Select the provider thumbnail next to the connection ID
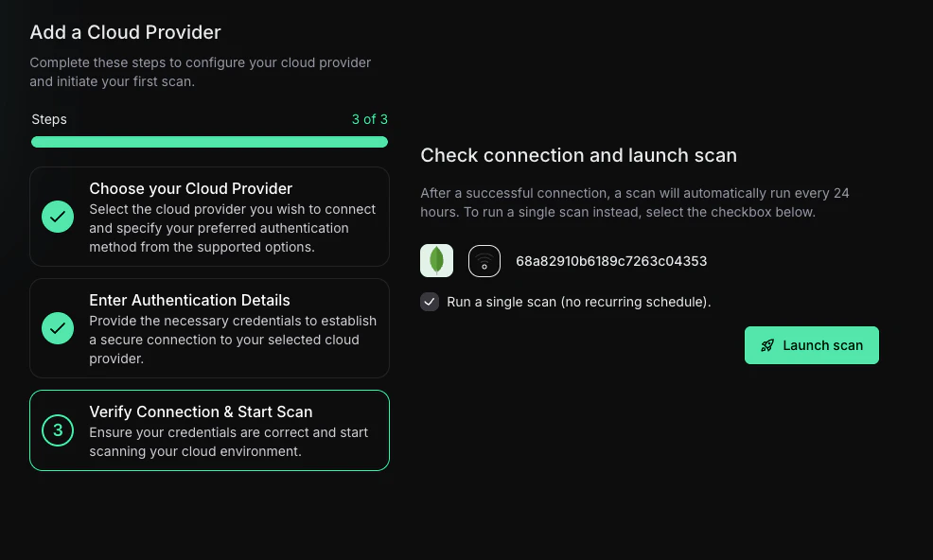The image size is (933, 560). coord(436,260)
